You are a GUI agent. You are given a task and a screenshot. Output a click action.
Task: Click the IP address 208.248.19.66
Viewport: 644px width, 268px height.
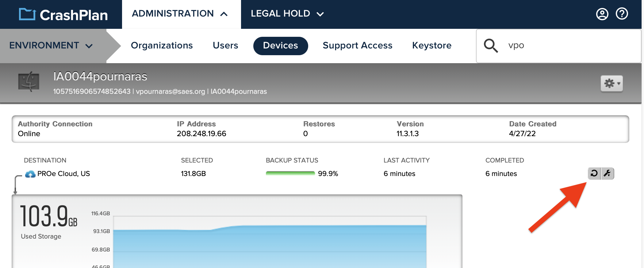pyautogui.click(x=201, y=134)
